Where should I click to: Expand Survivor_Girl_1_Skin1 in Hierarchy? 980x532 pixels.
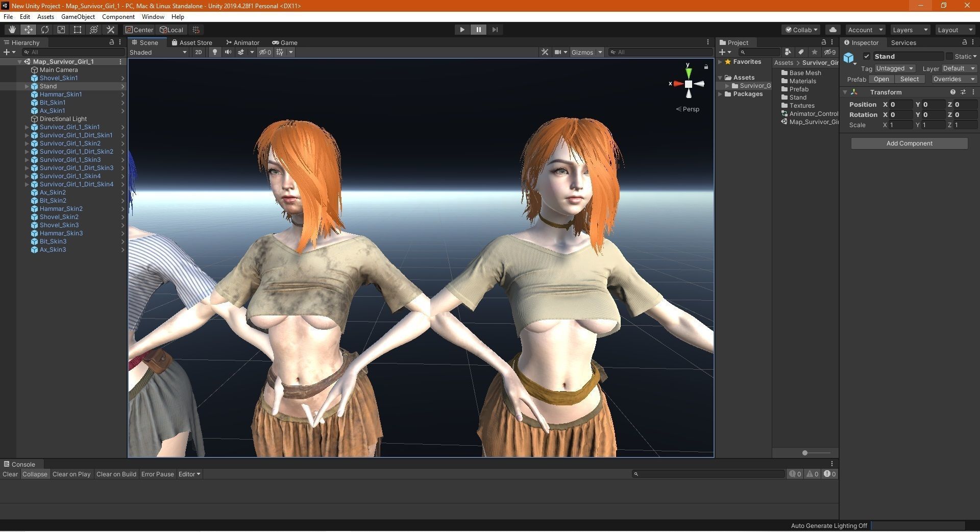pyautogui.click(x=27, y=127)
